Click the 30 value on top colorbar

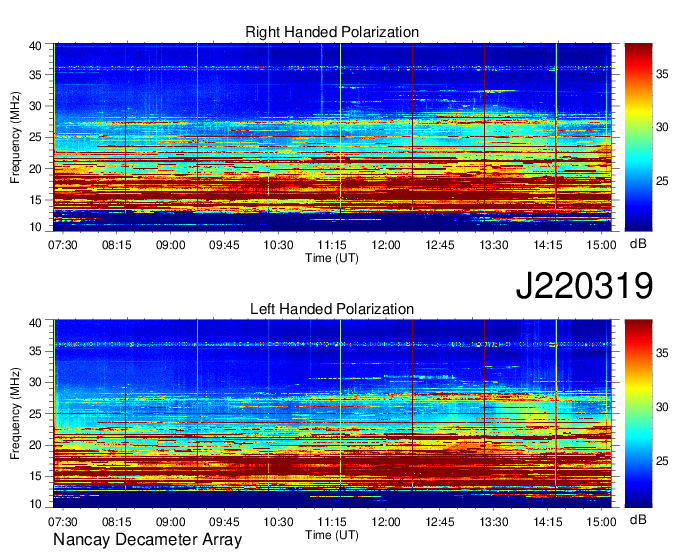(662, 127)
